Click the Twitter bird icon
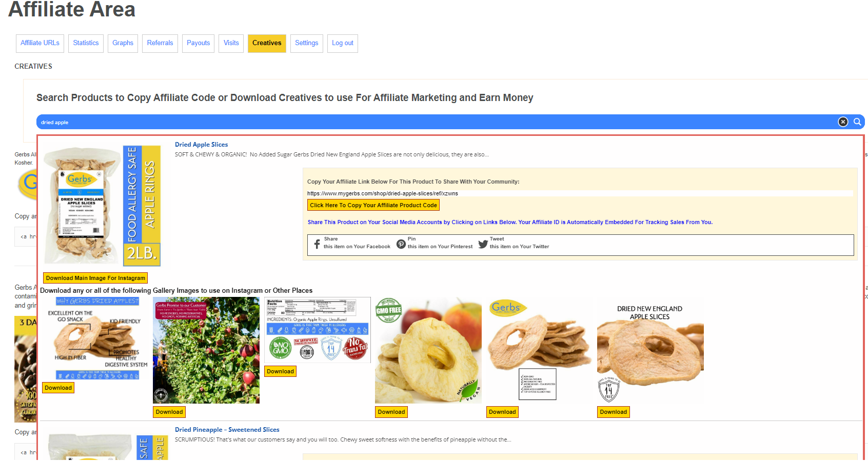Viewport: 868px width, 461px height. [x=483, y=244]
